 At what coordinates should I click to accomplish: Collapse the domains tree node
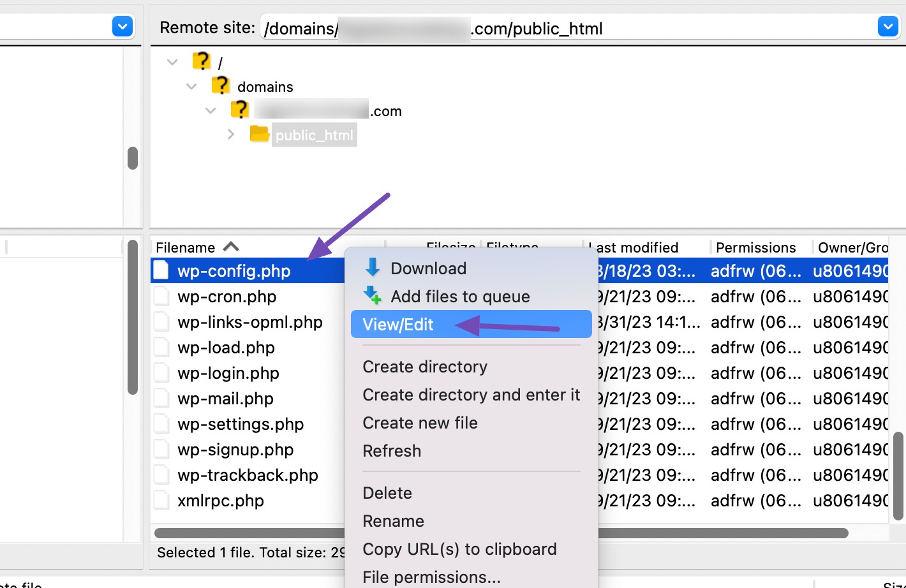pos(191,85)
